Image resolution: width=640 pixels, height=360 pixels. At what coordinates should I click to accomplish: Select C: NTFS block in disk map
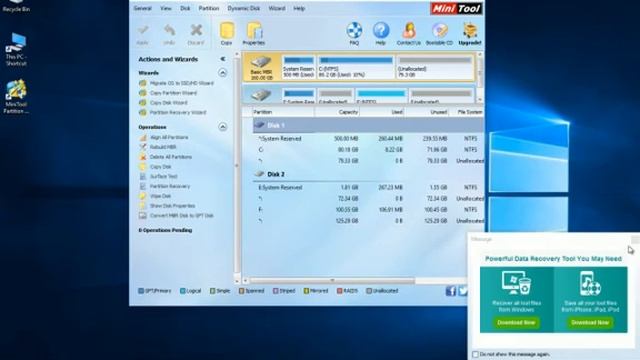pos(356,67)
